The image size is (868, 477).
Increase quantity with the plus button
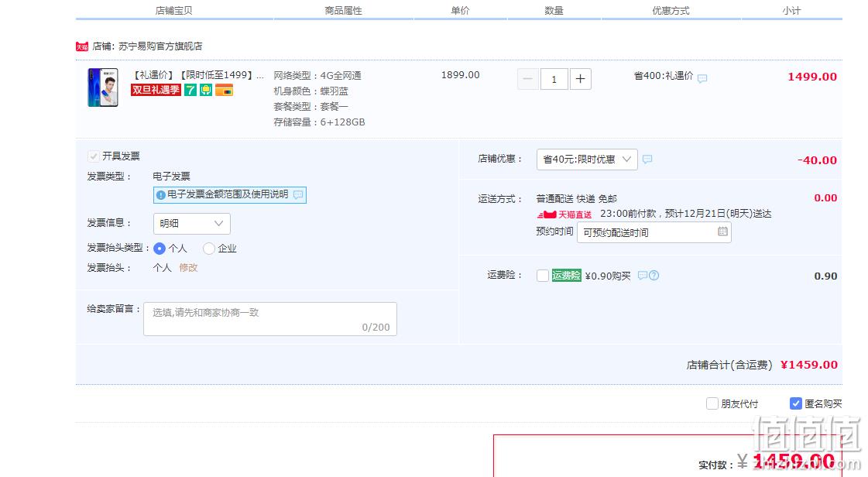click(580, 79)
